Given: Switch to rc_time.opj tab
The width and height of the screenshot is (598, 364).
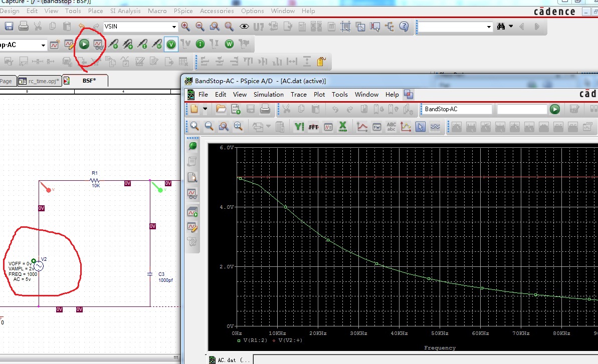Looking at the screenshot, I should click(40, 81).
